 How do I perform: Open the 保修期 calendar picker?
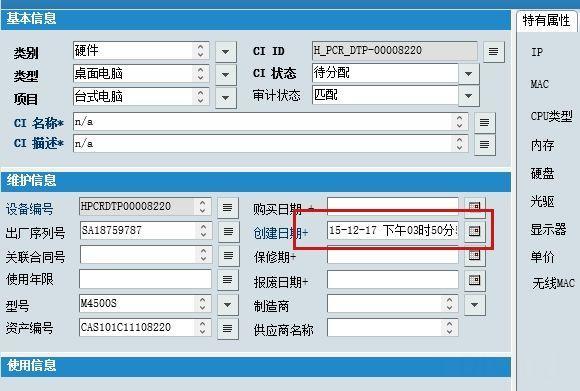click(475, 255)
